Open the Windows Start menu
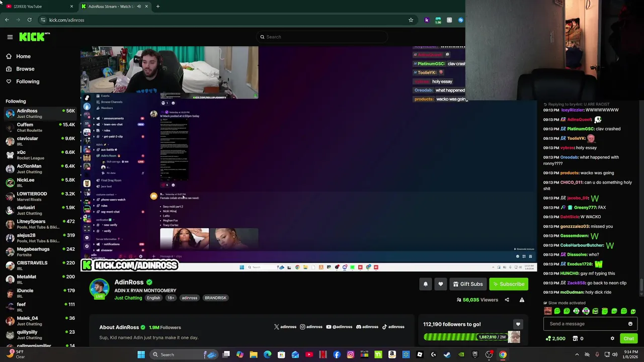This screenshot has height=362, width=644. point(141,354)
